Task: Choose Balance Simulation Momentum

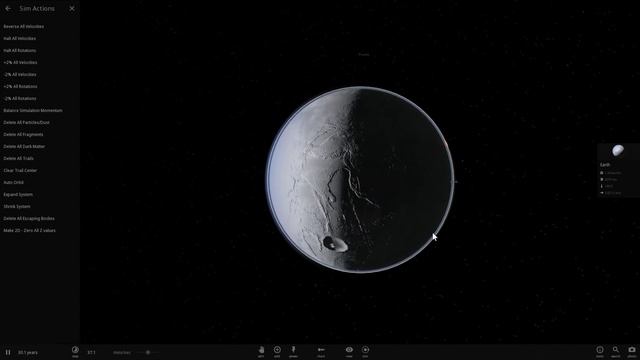Action: [x=33, y=111]
